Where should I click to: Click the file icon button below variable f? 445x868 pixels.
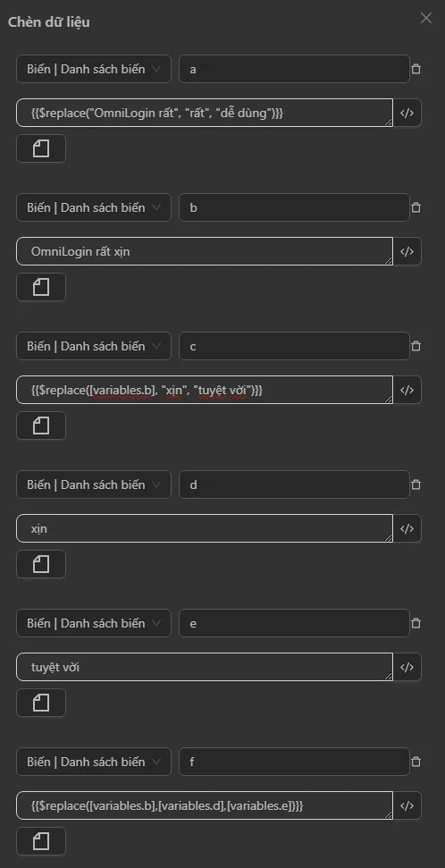(41, 841)
